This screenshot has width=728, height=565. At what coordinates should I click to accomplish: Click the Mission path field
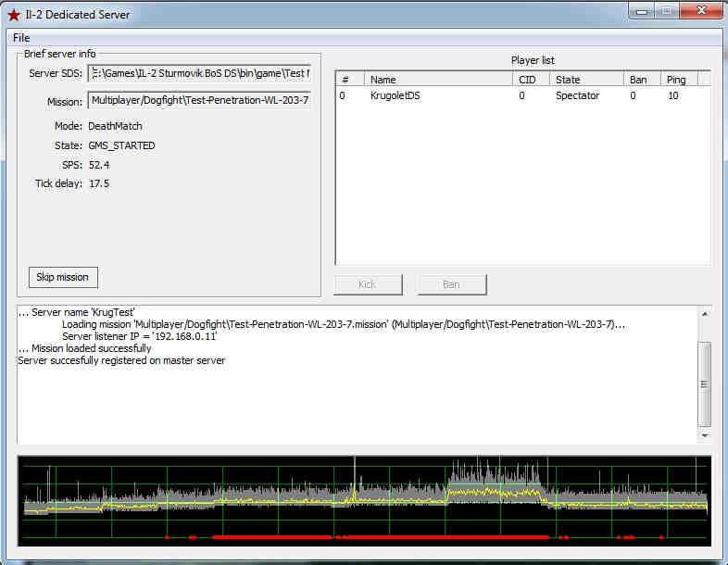click(200, 100)
